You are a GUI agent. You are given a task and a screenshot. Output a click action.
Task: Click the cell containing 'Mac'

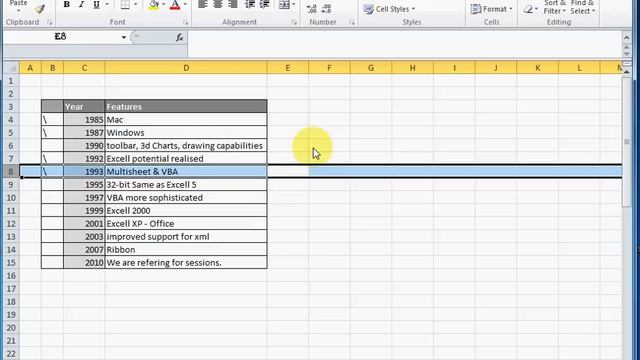click(x=186, y=120)
